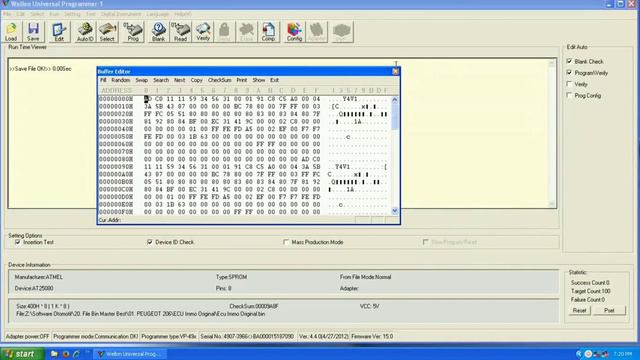Image resolution: width=640 pixels, height=360 pixels.
Task: Click the Internet Explorer quick launch icon
Action: click(76, 354)
